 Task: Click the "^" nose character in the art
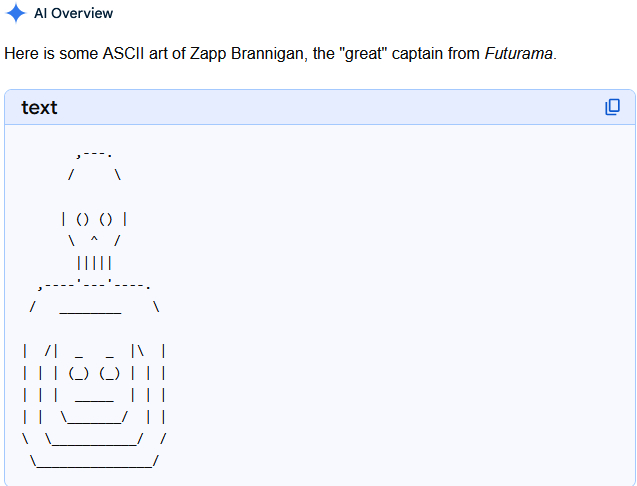pos(94,240)
